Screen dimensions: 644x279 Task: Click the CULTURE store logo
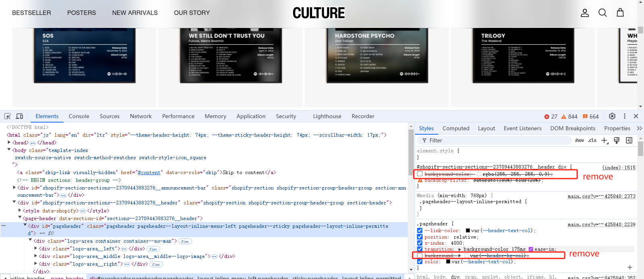pyautogui.click(x=319, y=13)
